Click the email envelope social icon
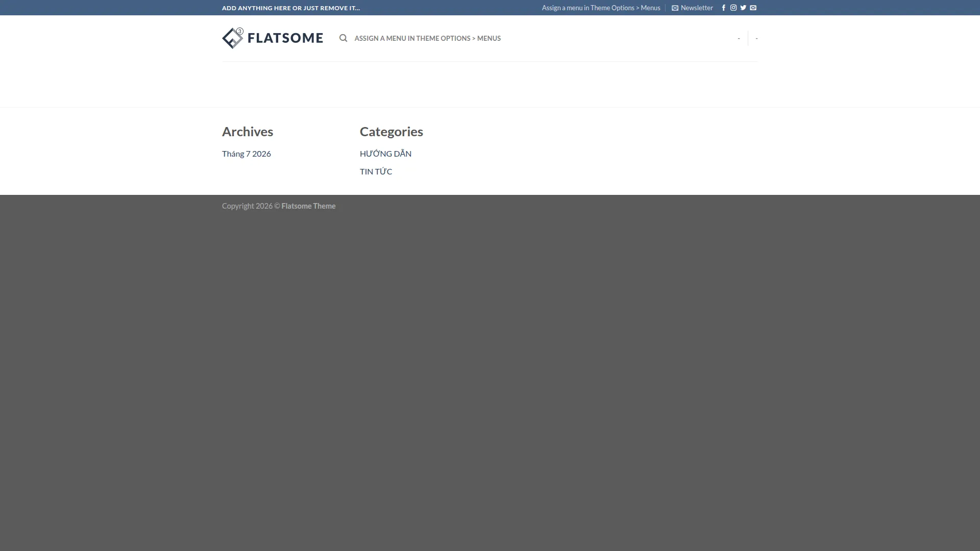Viewport: 980px width, 551px height. pyautogui.click(x=753, y=8)
